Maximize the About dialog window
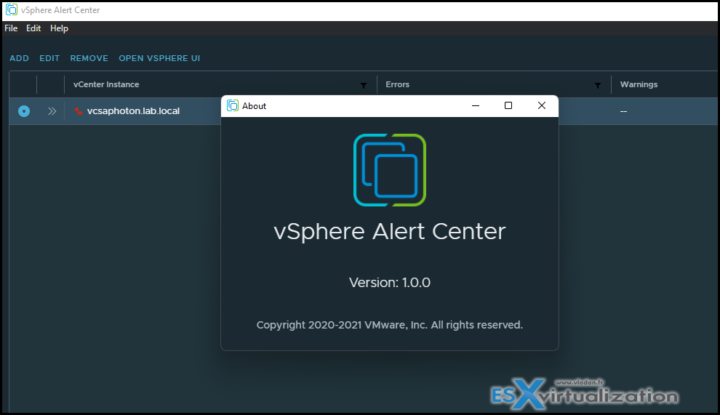 click(x=508, y=105)
